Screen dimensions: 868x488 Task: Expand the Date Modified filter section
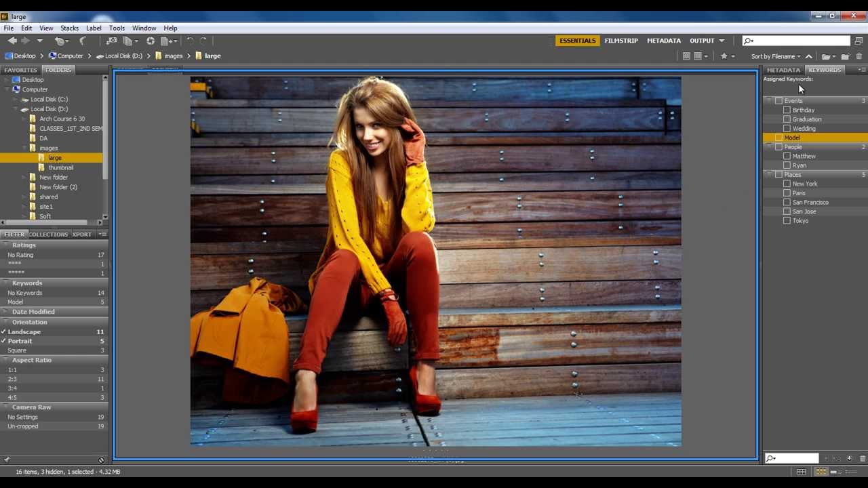pos(7,312)
